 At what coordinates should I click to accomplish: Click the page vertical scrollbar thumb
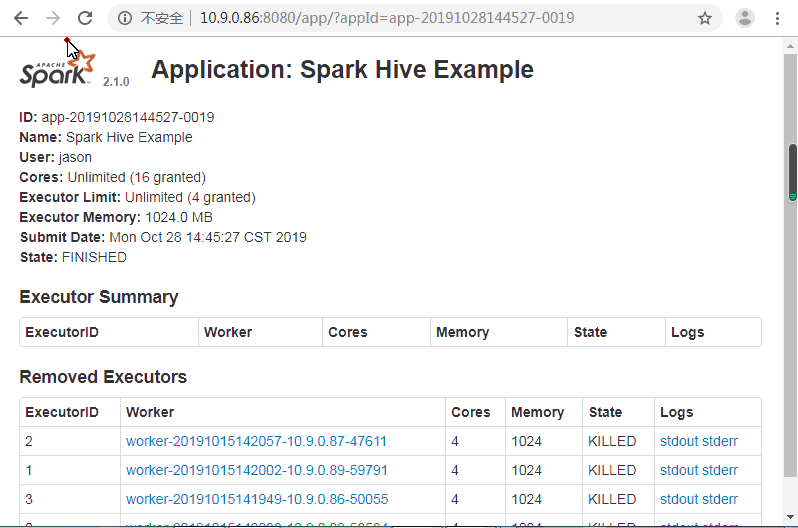[x=792, y=170]
